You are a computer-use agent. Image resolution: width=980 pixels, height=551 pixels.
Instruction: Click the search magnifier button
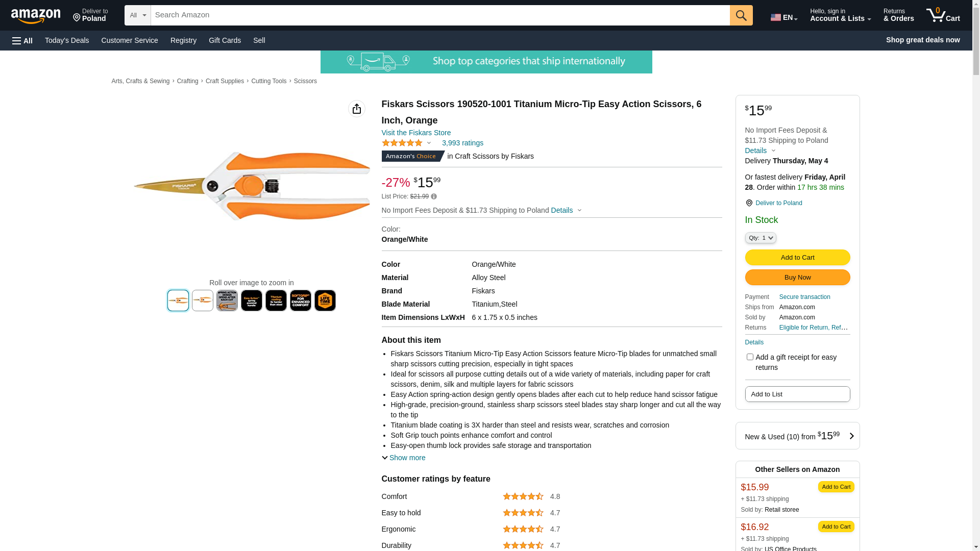(741, 15)
